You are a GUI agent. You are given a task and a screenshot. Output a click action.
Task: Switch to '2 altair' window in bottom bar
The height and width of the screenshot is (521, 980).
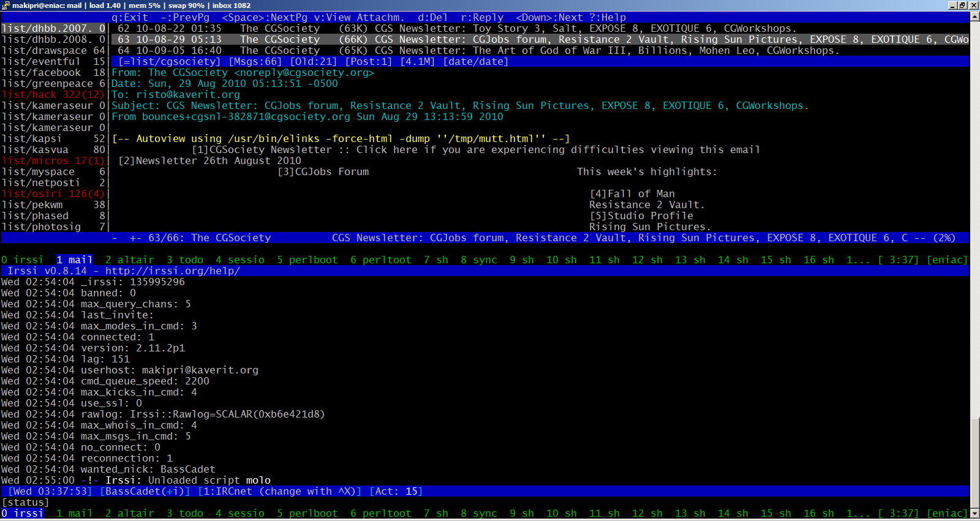tap(130, 513)
